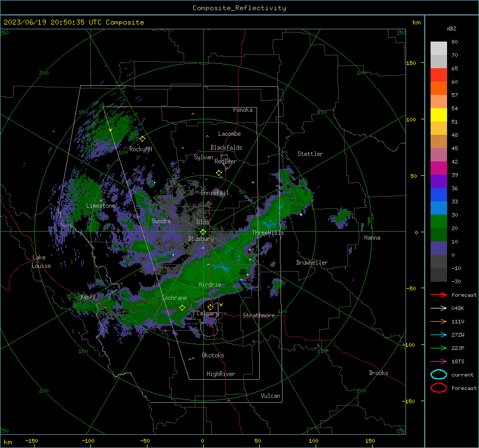
Task: Click the Didsbury label
Action: pos(201,239)
